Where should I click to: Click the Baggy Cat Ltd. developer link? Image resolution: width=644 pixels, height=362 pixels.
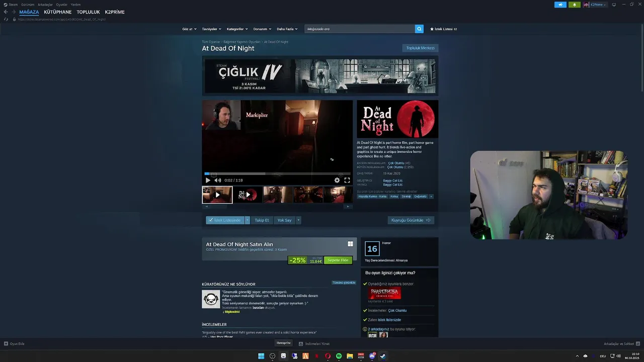tap(393, 180)
